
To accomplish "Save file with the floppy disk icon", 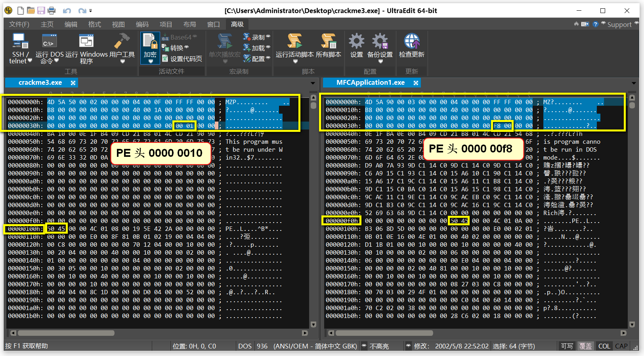I will [x=41, y=11].
